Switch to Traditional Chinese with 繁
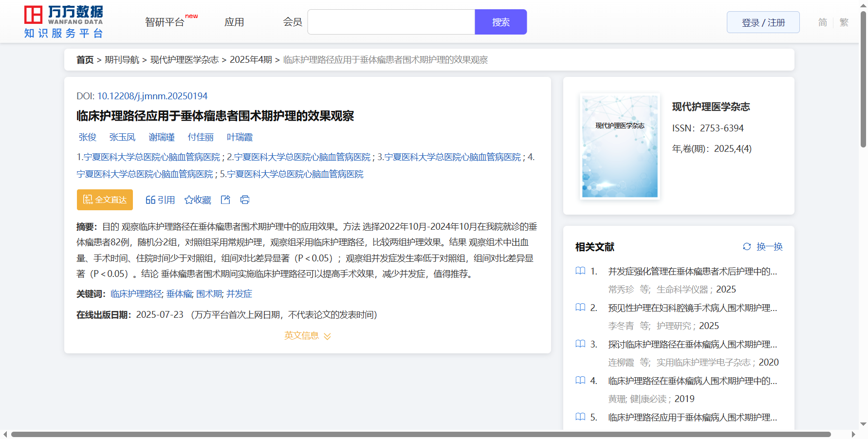The width and height of the screenshot is (868, 439). pyautogui.click(x=844, y=22)
